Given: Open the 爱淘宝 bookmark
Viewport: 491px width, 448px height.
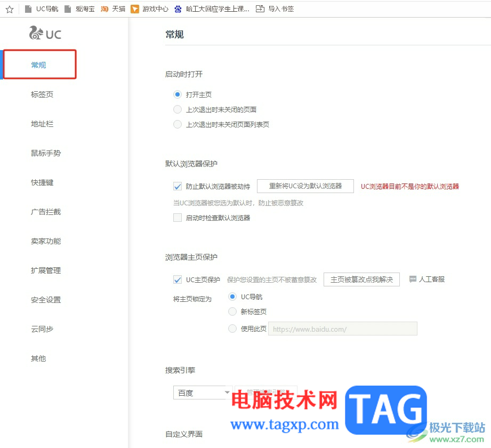Looking at the screenshot, I should [79, 9].
